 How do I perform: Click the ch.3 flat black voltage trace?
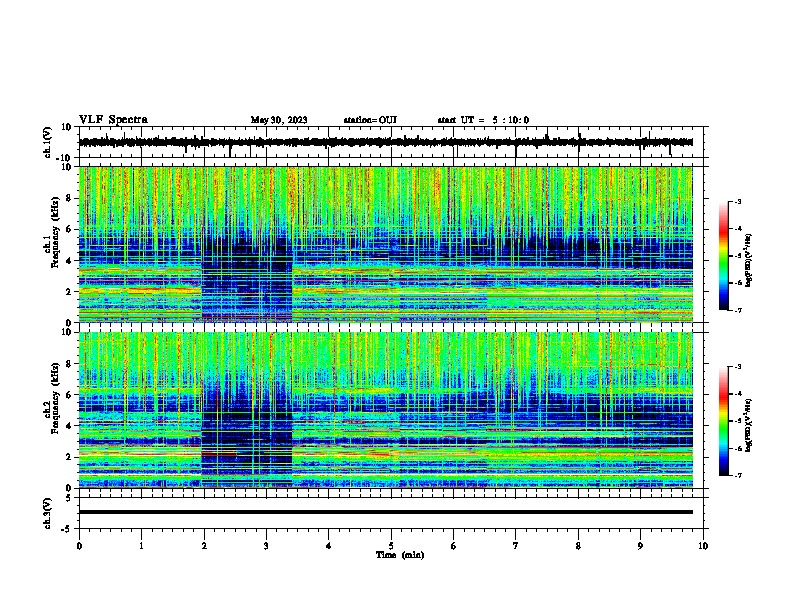[x=386, y=512]
